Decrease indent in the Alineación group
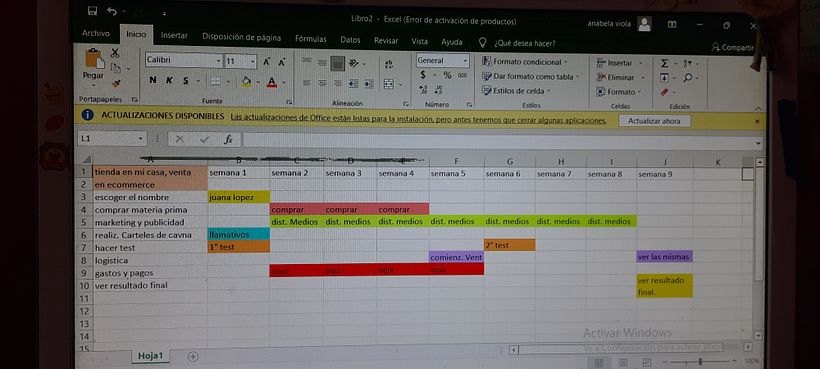The width and height of the screenshot is (820, 369). pyautogui.click(x=354, y=83)
